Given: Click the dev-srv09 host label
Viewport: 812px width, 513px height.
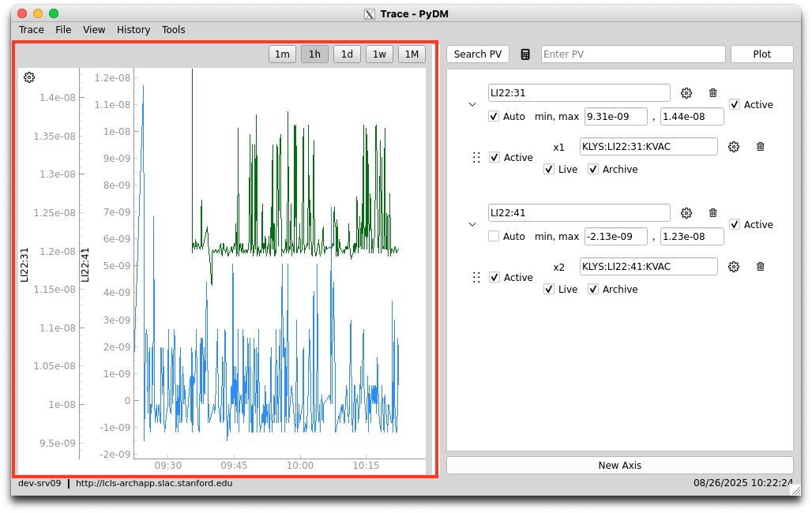Looking at the screenshot, I should (x=39, y=484).
